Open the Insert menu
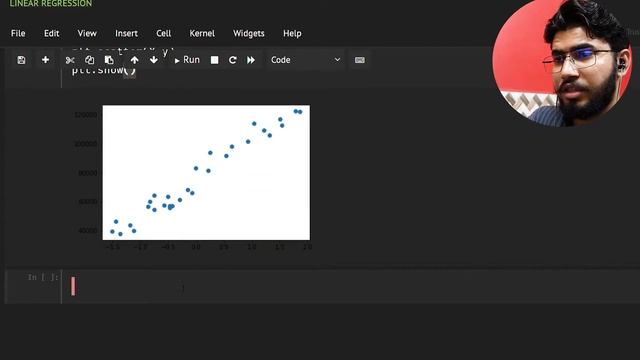The width and height of the screenshot is (640, 360). coord(126,33)
